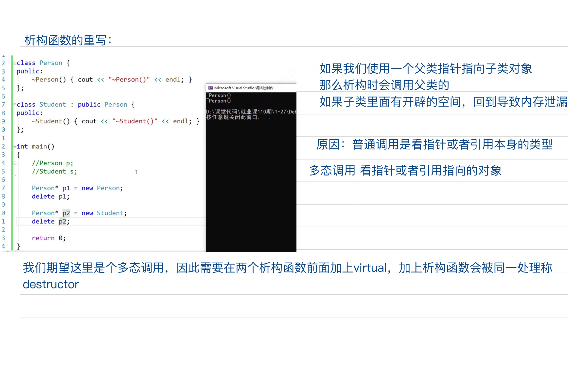Collapse the int main() function block
This screenshot has width=588, height=367.
click(x=15, y=146)
